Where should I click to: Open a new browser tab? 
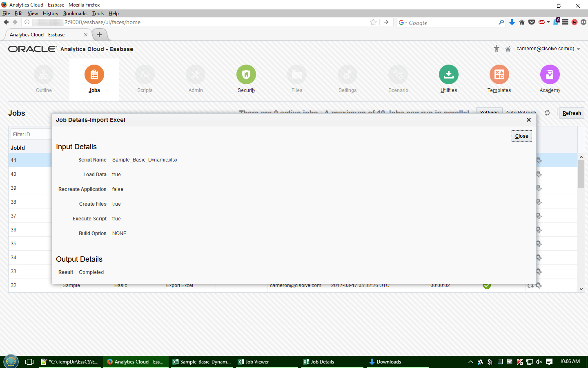[x=99, y=35]
